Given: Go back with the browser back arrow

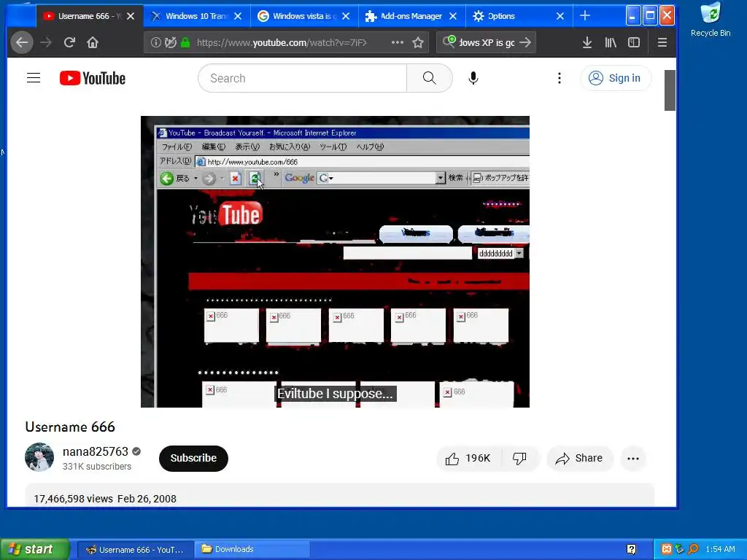Looking at the screenshot, I should pos(22,43).
